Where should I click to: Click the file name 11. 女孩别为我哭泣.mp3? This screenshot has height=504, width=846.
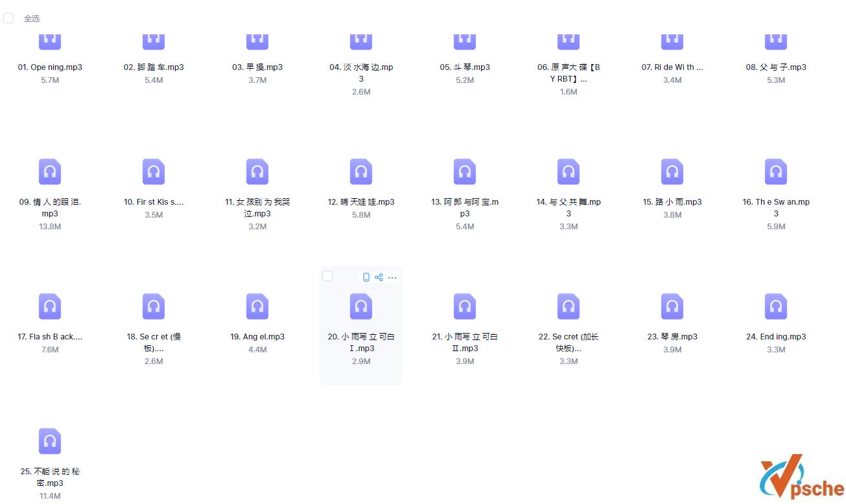click(x=257, y=208)
